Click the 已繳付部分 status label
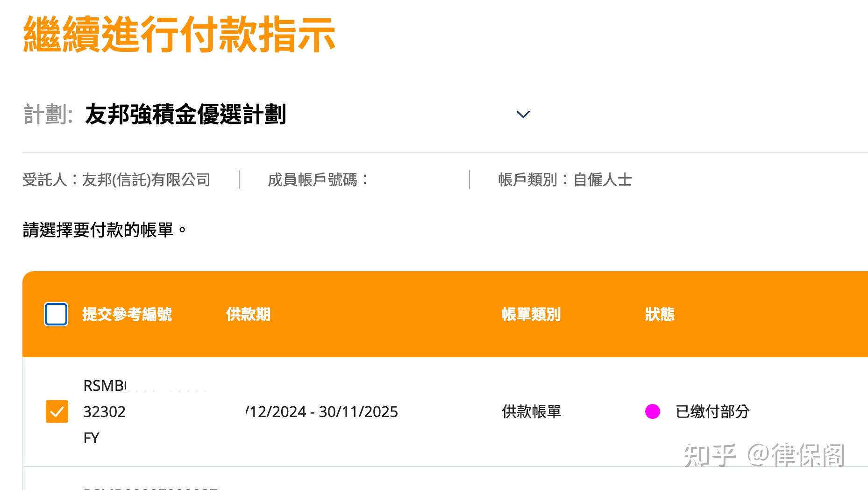 712,411
